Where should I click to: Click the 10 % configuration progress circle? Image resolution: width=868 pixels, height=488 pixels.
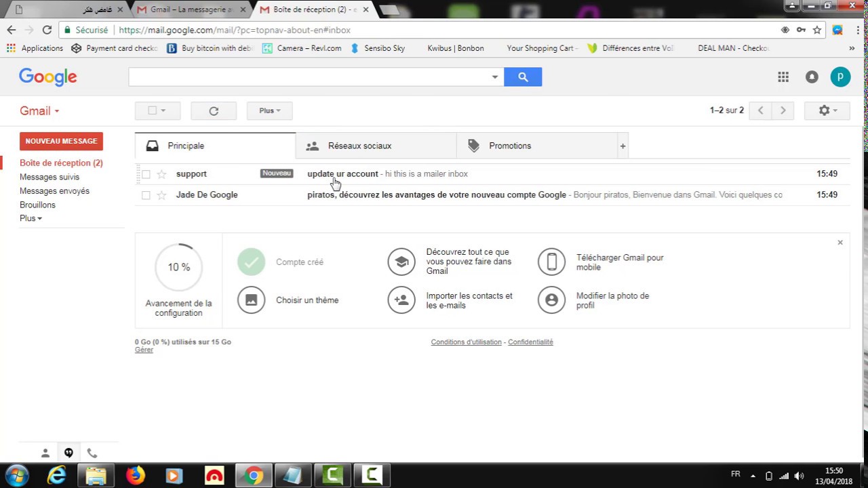[178, 267]
